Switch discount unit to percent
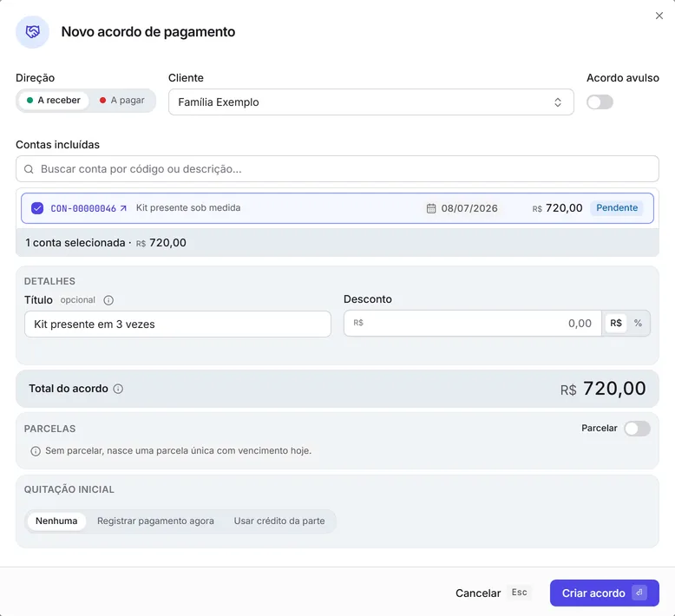 click(638, 324)
